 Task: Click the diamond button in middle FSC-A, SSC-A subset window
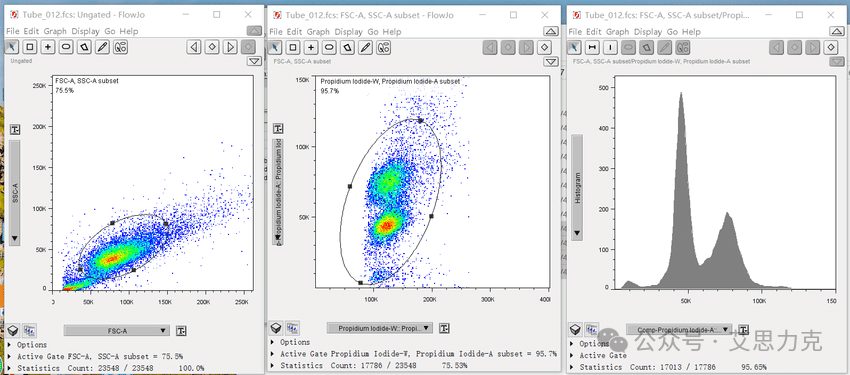[x=545, y=47]
